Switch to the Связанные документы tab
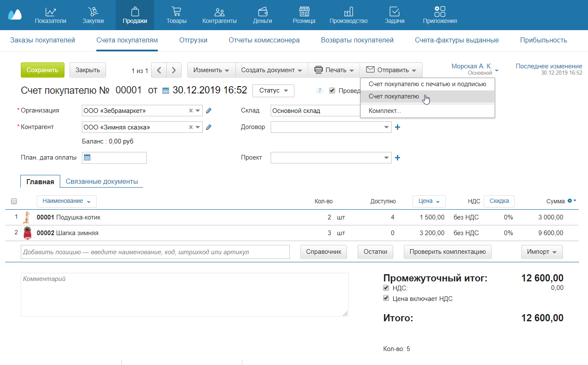 pos(102,181)
